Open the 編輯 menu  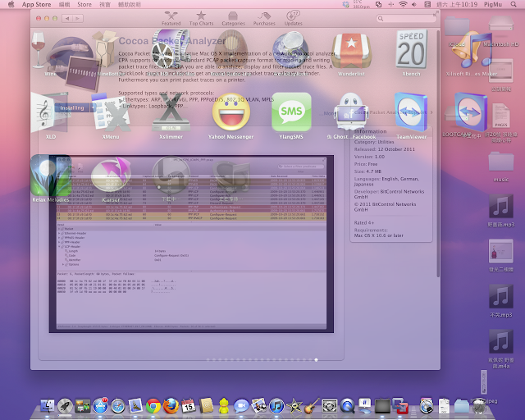click(x=64, y=4)
